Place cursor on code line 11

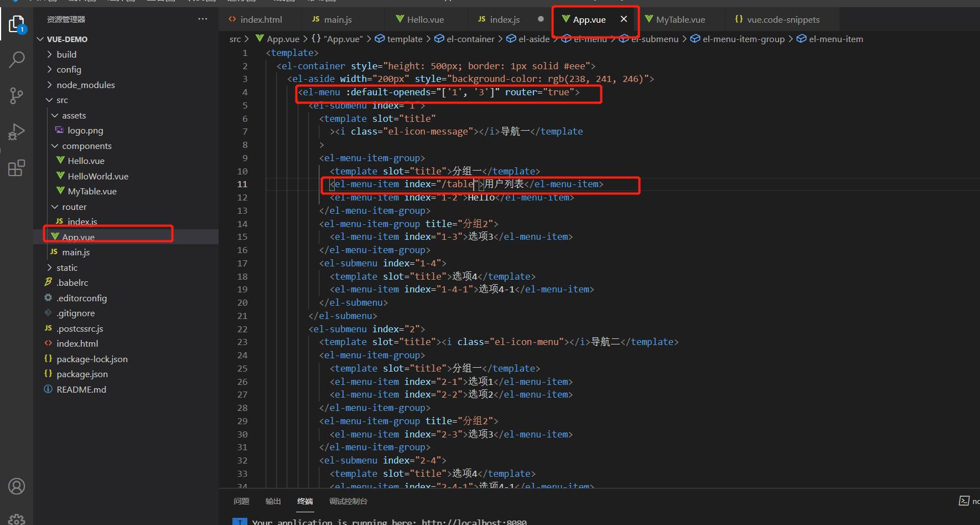[466, 184]
